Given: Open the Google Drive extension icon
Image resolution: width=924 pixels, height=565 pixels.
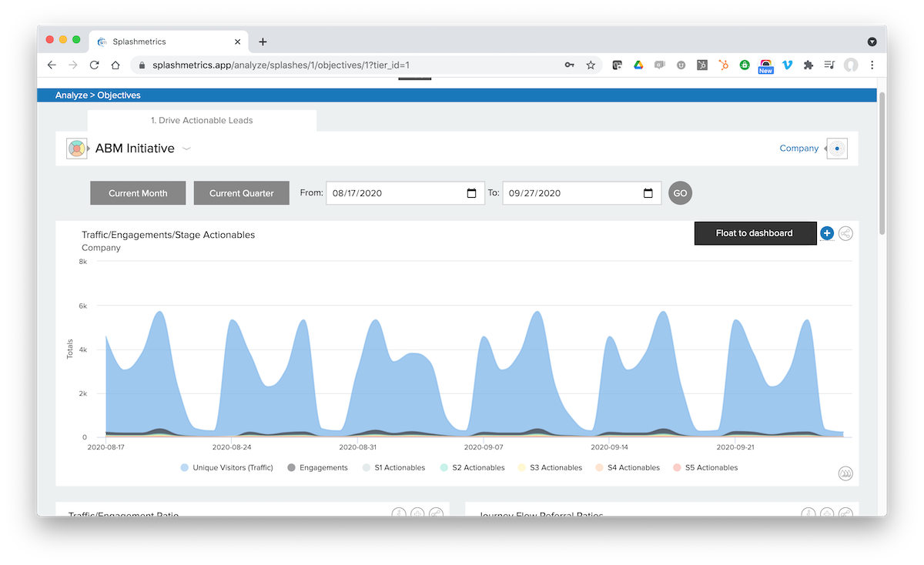Looking at the screenshot, I should (638, 65).
